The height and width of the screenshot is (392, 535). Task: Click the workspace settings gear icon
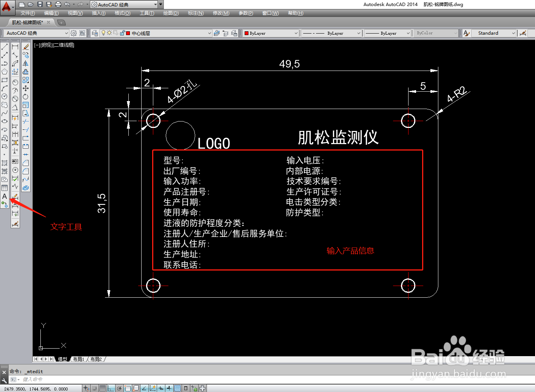(74, 33)
